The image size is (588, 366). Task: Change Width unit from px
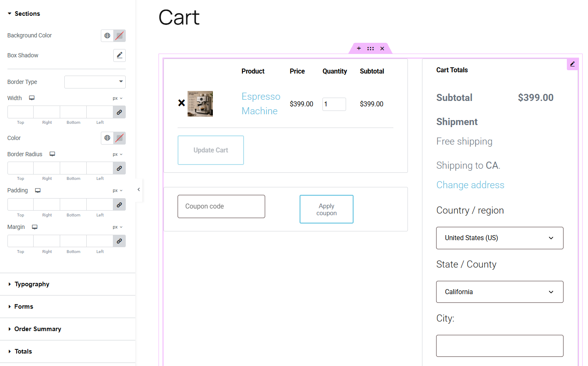117,98
